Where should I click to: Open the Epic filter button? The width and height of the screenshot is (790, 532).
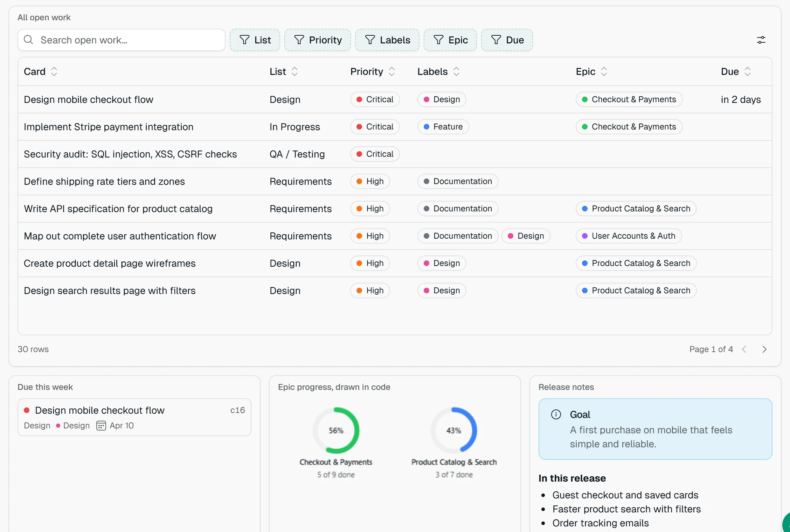pyautogui.click(x=450, y=40)
